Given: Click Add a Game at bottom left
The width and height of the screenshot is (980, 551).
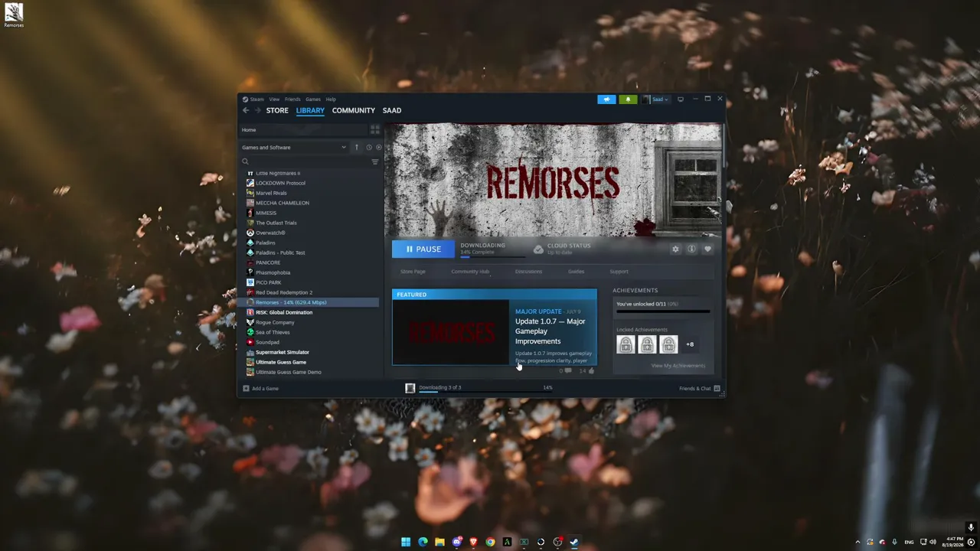Looking at the screenshot, I should click(261, 389).
